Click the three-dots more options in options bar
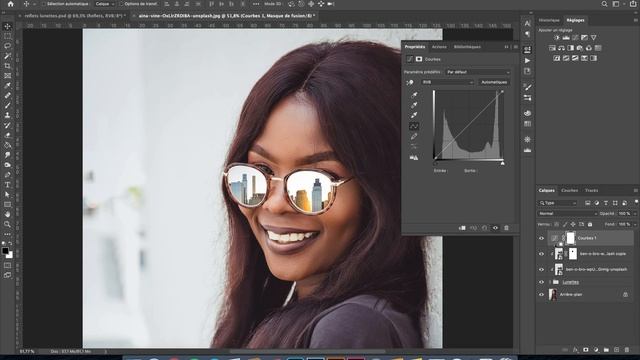The height and width of the screenshot is (360, 640). [x=256, y=4]
